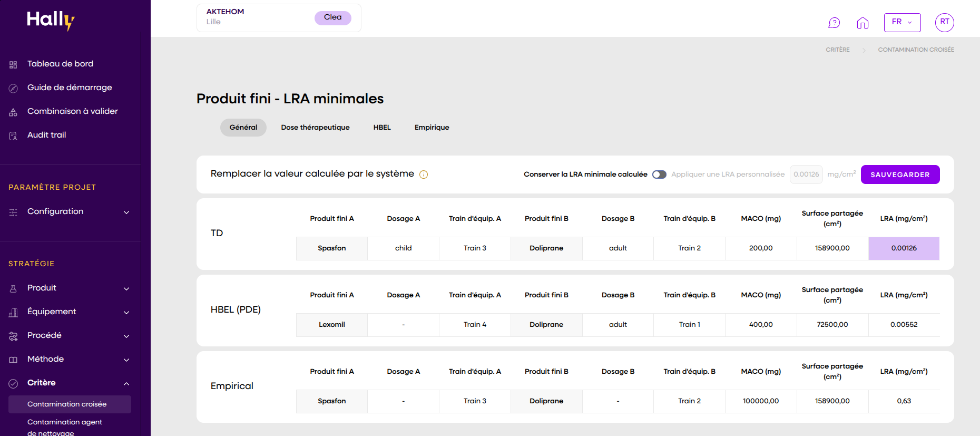Click the Appliquer une LRA personnalisée label

(x=728, y=175)
